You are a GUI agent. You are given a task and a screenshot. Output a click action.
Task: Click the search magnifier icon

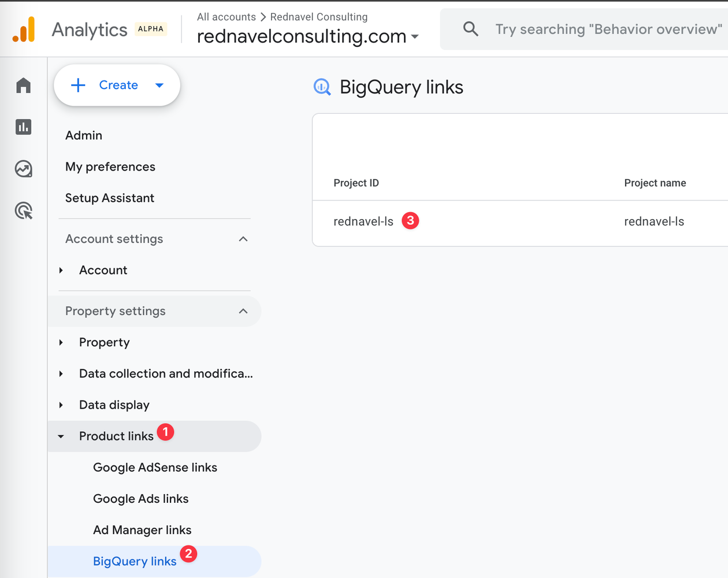tap(471, 29)
